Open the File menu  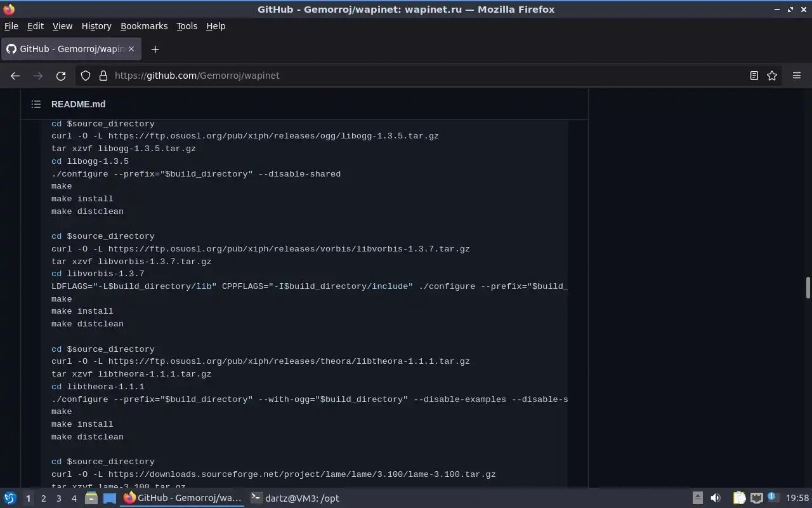point(11,26)
